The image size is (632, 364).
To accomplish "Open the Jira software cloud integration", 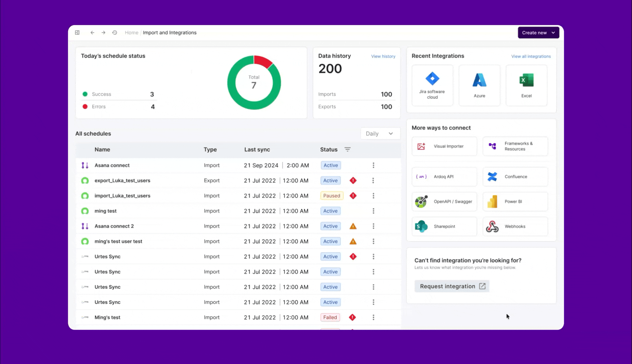I will coord(432,85).
